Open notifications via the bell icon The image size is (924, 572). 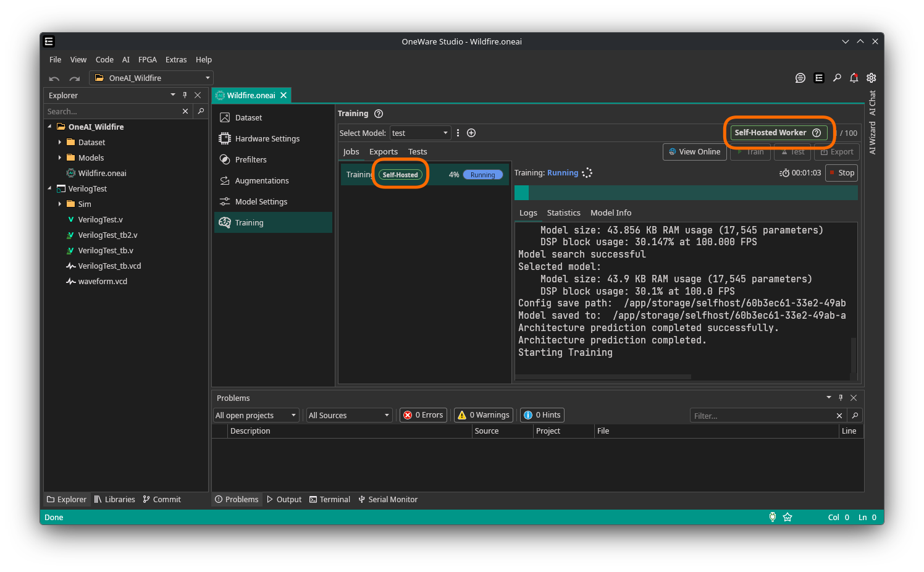click(854, 78)
